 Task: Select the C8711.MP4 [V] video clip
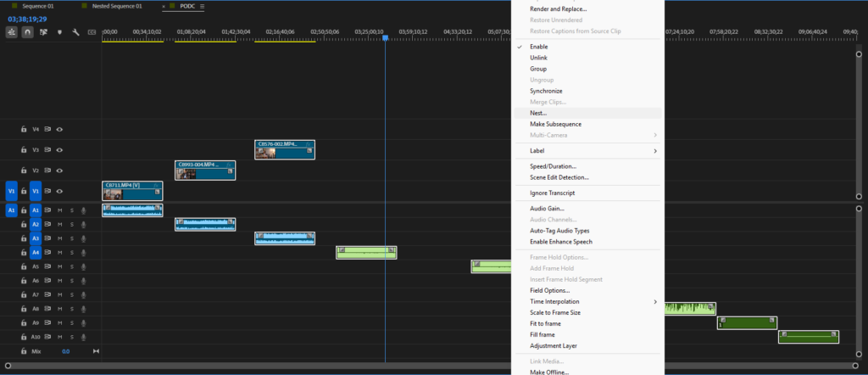point(132,191)
